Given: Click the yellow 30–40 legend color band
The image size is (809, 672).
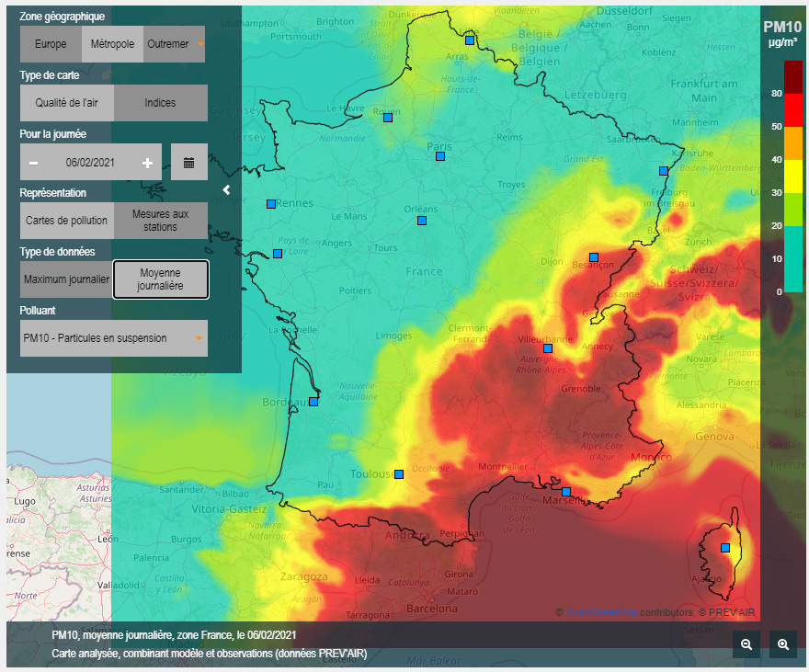Looking at the screenshot, I should 793,177.
